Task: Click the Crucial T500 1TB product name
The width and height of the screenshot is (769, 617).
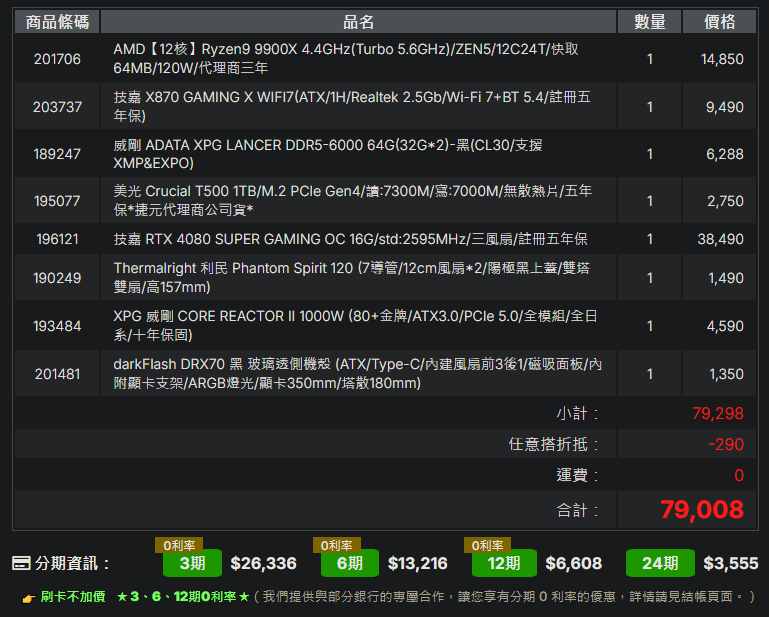Action: pos(353,200)
